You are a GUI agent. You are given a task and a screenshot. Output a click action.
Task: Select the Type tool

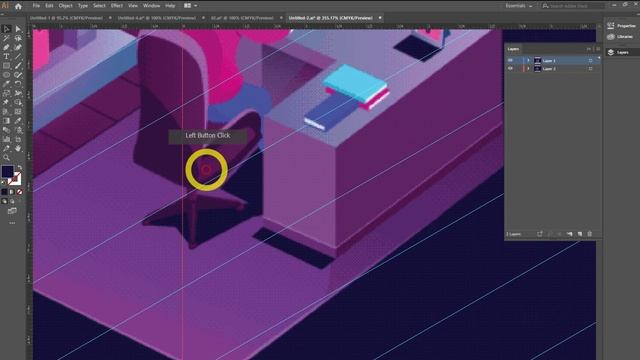[7, 56]
